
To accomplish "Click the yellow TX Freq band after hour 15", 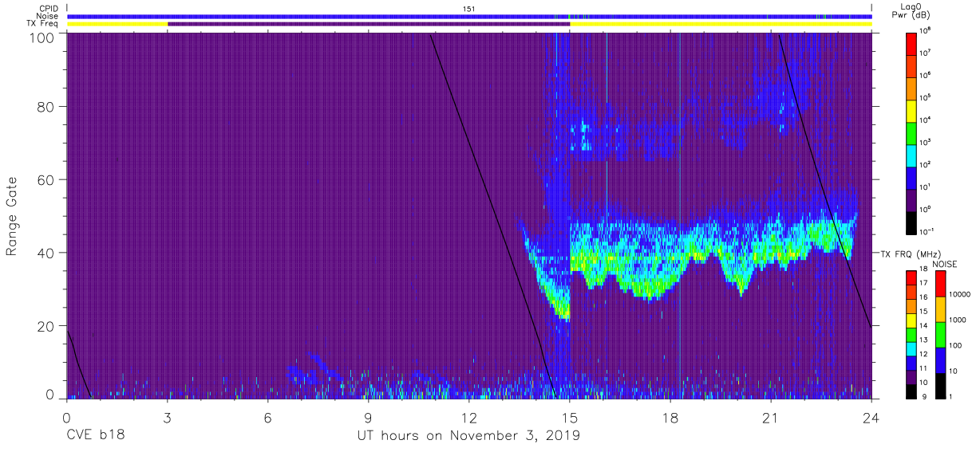I will click(721, 24).
